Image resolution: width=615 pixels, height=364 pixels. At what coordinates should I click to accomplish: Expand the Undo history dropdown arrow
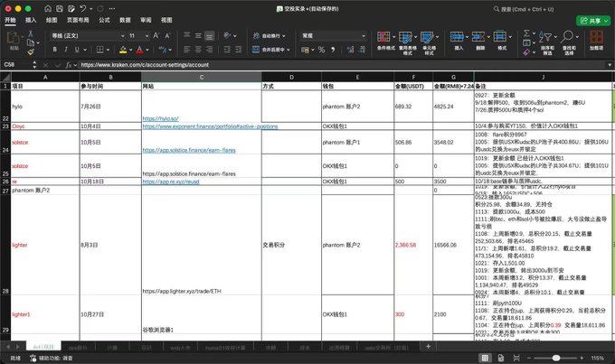pyautogui.click(x=91, y=9)
